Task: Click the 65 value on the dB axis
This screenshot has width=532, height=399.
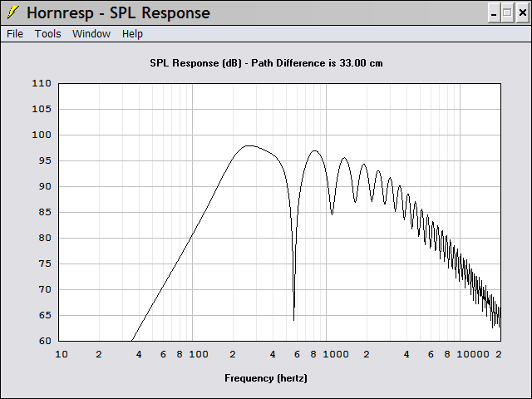Action: (45, 316)
